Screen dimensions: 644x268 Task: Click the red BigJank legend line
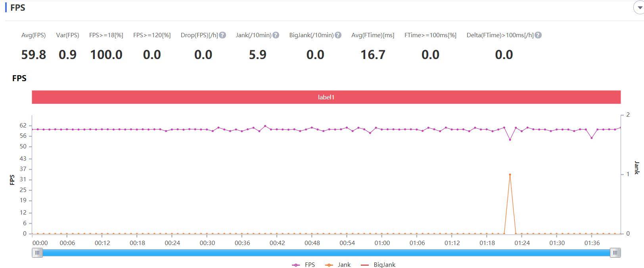365,265
